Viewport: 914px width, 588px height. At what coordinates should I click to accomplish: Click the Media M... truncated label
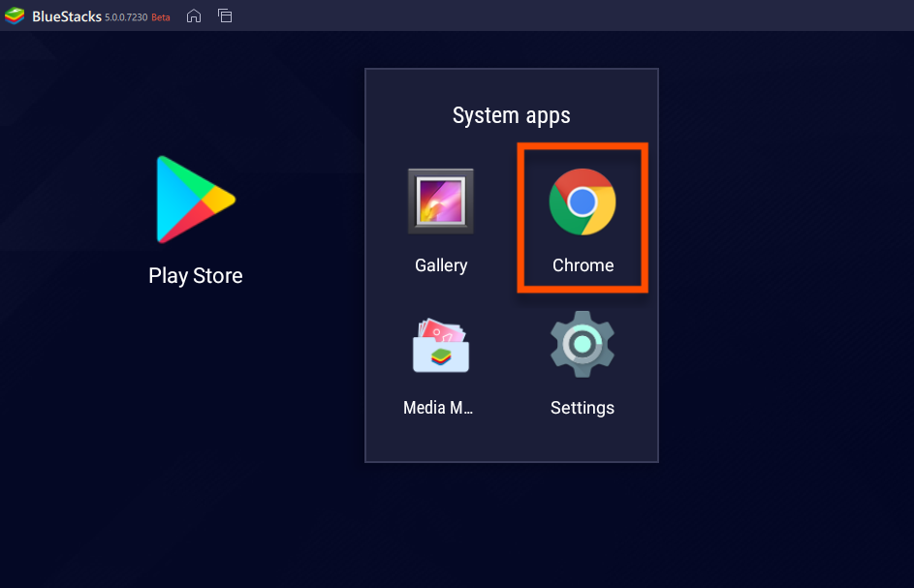[x=438, y=407]
